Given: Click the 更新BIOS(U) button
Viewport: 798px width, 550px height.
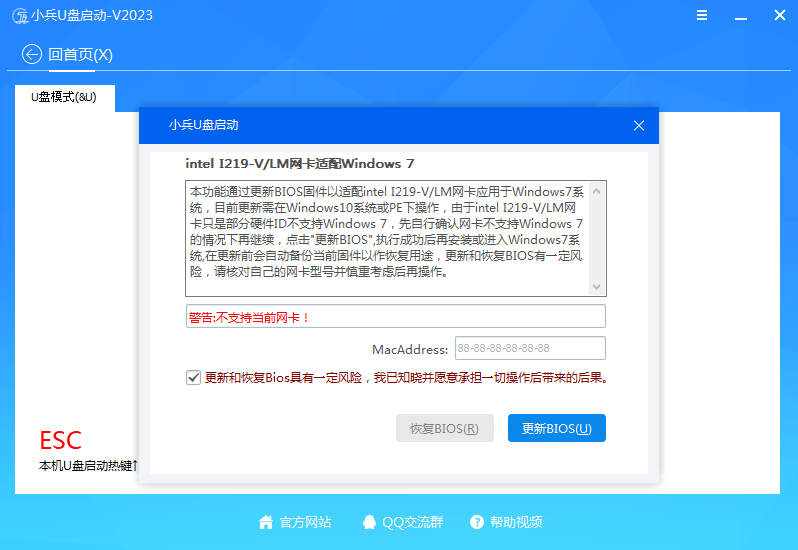Looking at the screenshot, I should (x=557, y=428).
